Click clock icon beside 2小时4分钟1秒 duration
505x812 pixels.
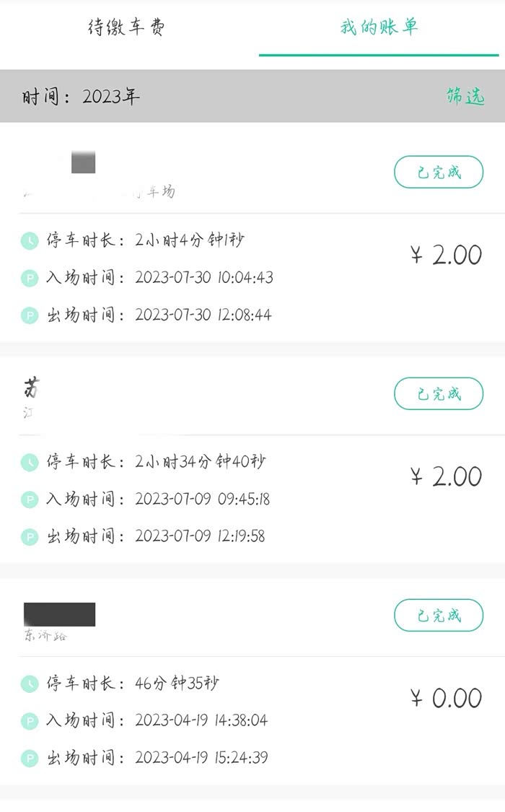click(29, 240)
